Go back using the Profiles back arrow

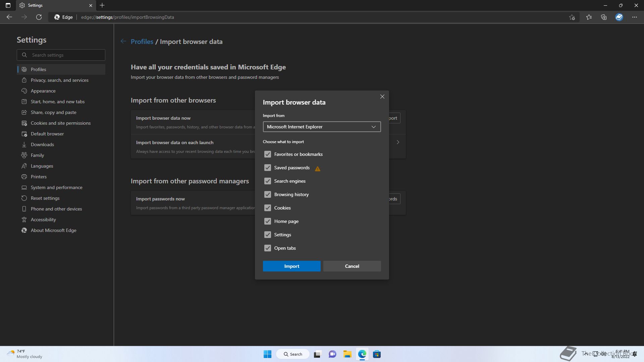(x=123, y=41)
